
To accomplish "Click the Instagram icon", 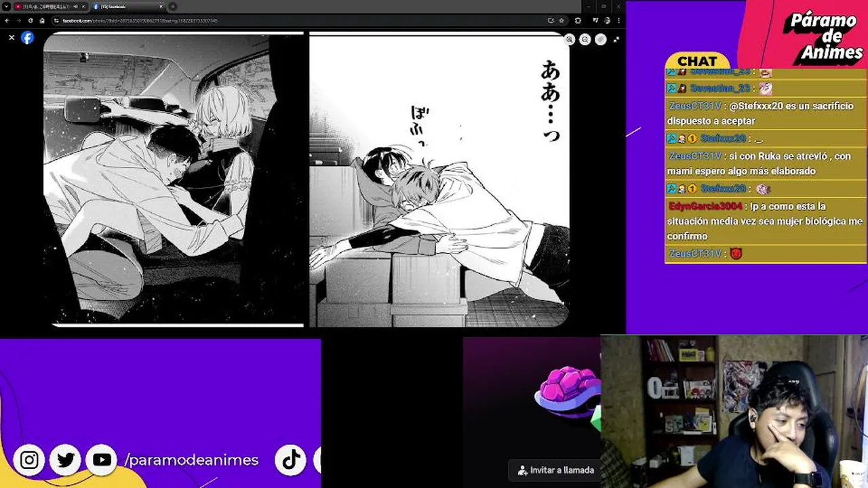I will (29, 460).
